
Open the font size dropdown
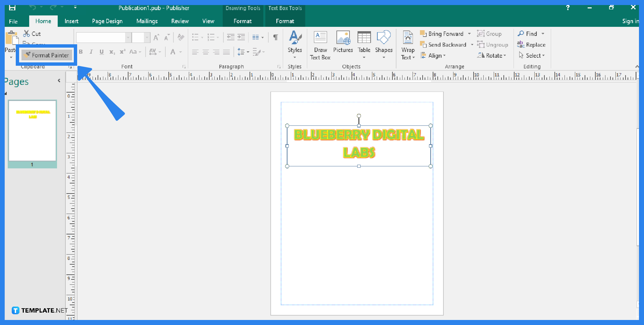(147, 37)
